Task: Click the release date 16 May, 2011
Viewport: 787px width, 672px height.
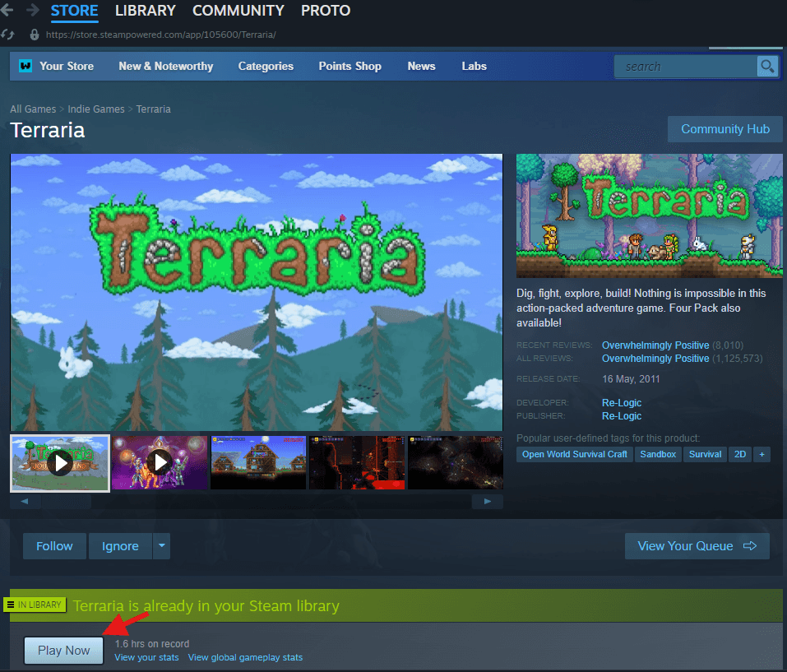Action: (x=631, y=379)
